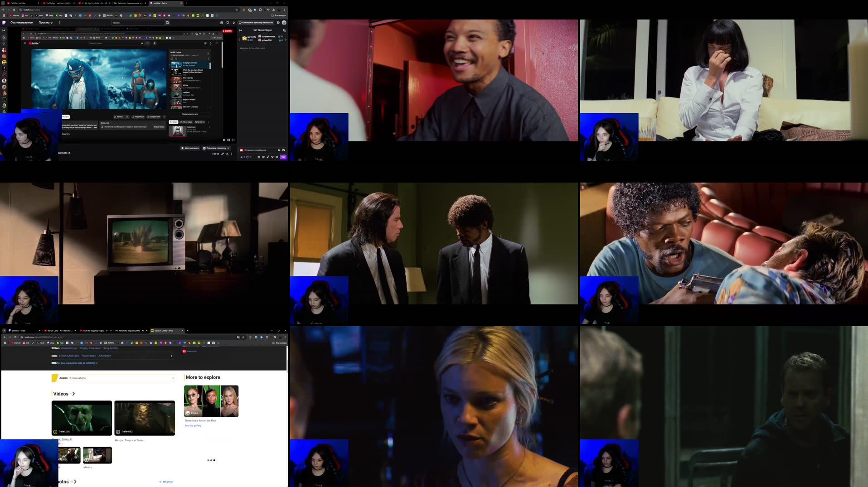Open stream more-options vertical dots
The image size is (868, 487).
(232, 154)
